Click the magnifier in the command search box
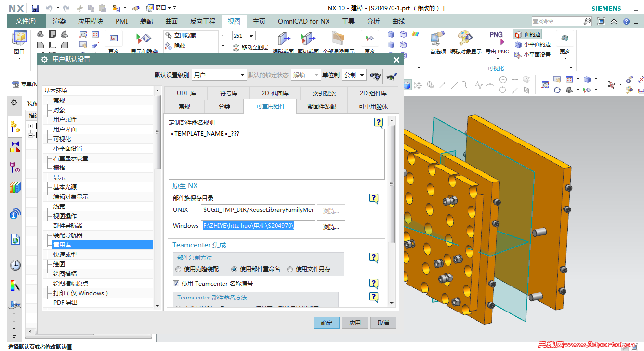Viewport: 644px width, 351px height. (x=587, y=21)
